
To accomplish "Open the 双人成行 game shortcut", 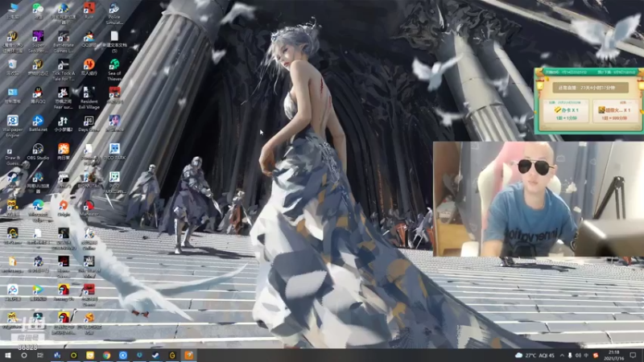I will (89, 68).
